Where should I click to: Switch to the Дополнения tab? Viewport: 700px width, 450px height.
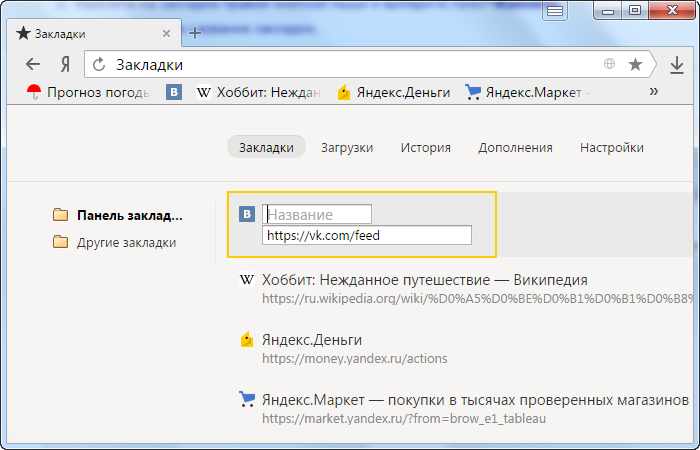click(515, 147)
